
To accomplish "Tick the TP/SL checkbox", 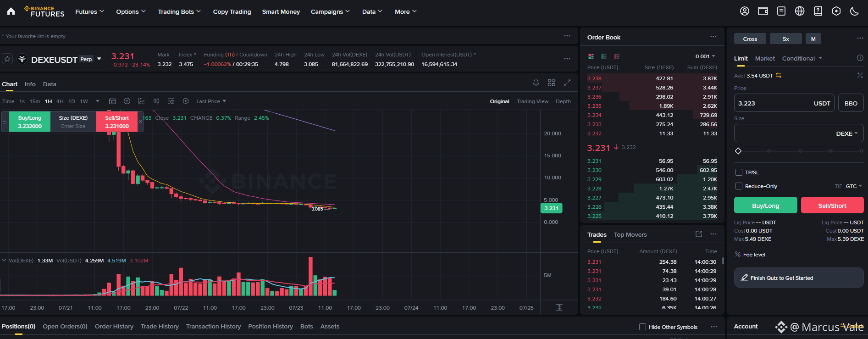I will coord(739,172).
